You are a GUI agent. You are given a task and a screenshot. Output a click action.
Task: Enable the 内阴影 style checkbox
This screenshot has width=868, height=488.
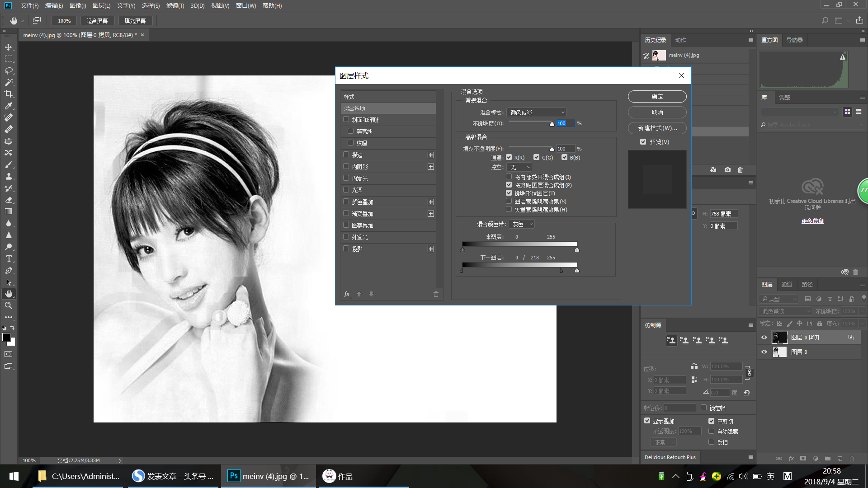click(346, 166)
